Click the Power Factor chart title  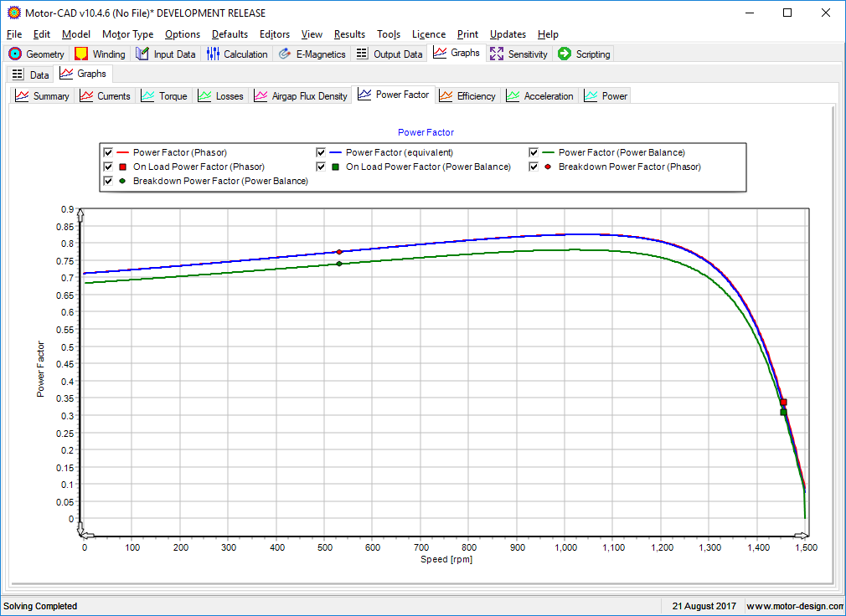click(426, 132)
